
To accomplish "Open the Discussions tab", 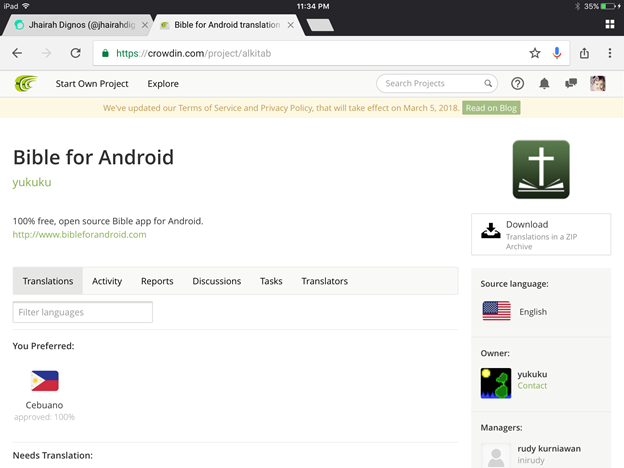I will coord(216,281).
